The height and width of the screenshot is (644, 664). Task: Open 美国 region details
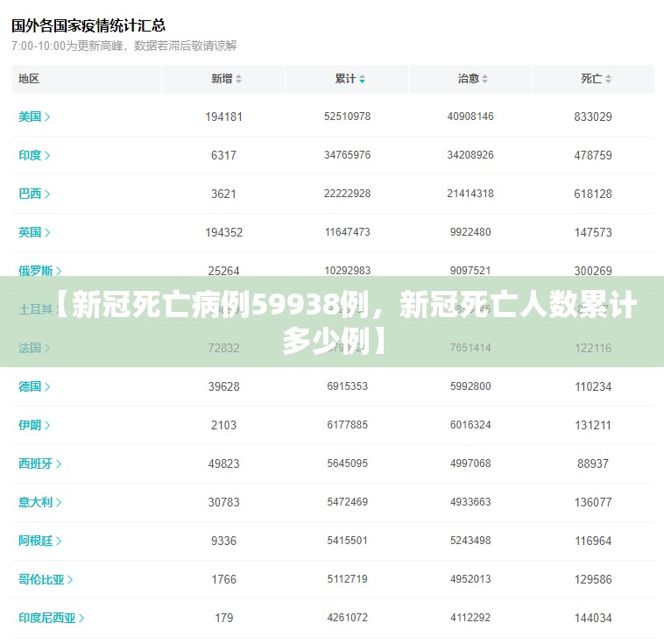tap(34, 117)
